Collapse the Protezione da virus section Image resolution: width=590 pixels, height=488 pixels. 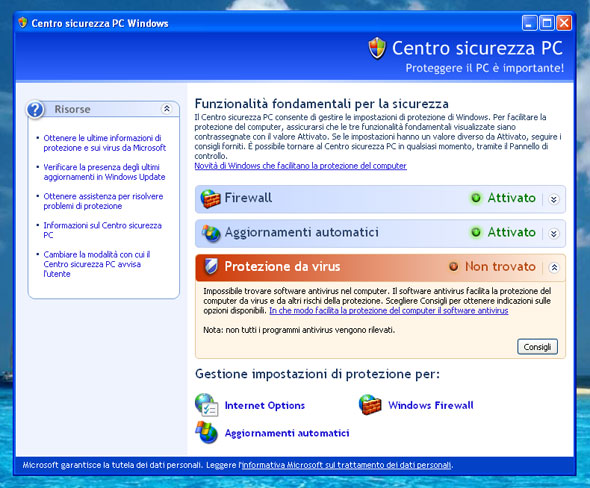coord(554,268)
